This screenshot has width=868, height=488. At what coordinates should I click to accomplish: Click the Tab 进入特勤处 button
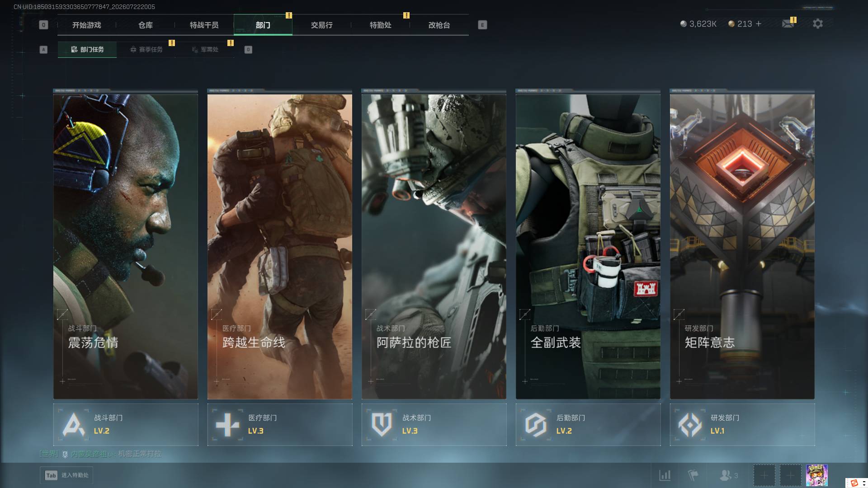pos(66,475)
